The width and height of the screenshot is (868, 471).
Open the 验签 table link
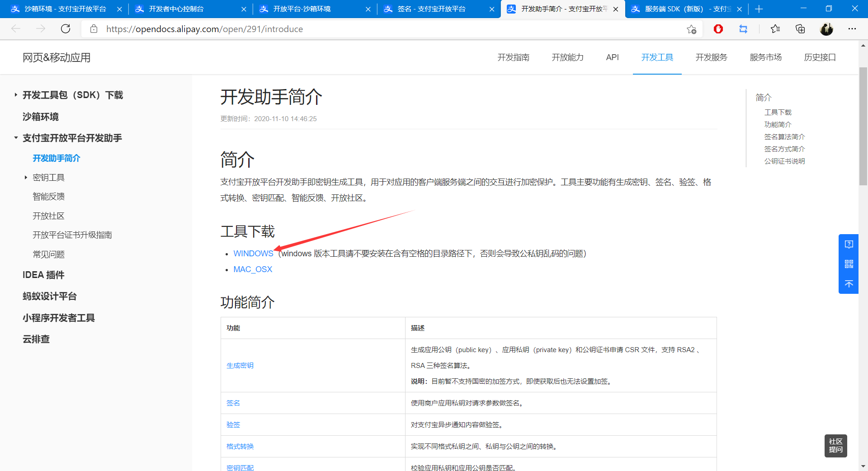click(x=233, y=425)
